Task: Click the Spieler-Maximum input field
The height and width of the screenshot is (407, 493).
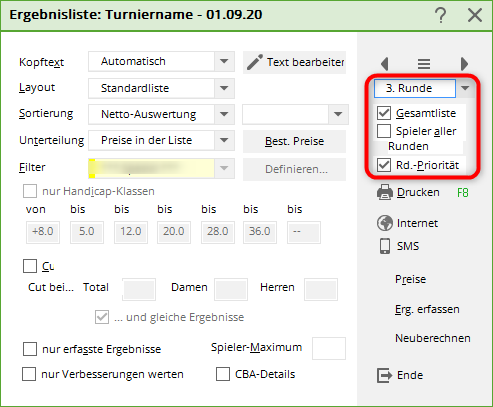Action: tap(329, 348)
